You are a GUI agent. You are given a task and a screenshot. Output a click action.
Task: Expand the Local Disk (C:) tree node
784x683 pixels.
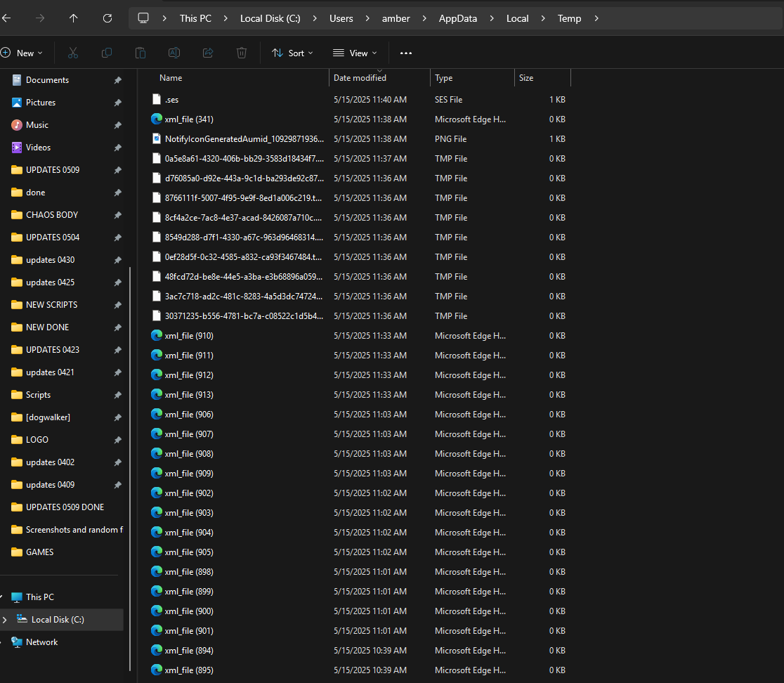(x=5, y=620)
